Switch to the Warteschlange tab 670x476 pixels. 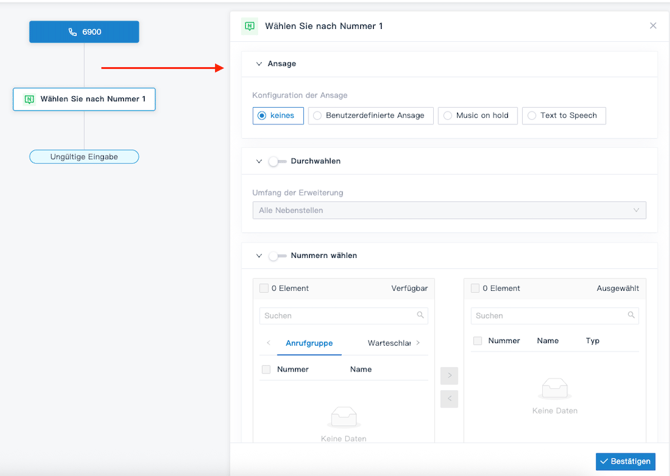(389, 343)
